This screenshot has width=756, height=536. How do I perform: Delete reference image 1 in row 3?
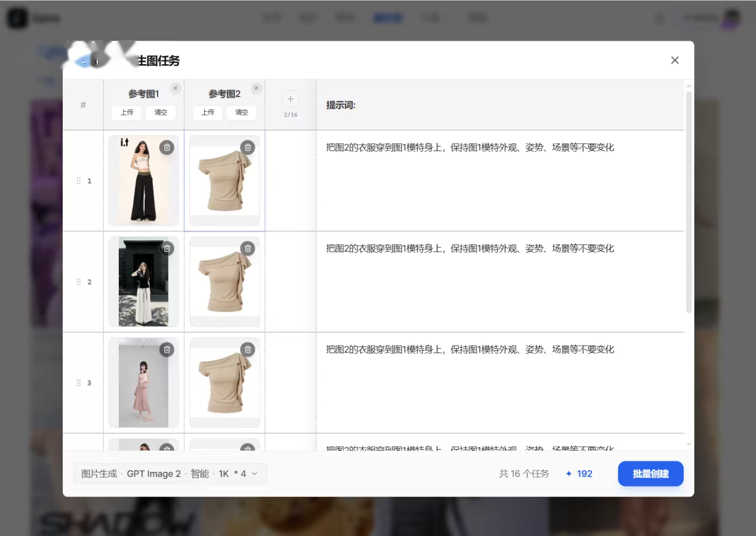(167, 349)
